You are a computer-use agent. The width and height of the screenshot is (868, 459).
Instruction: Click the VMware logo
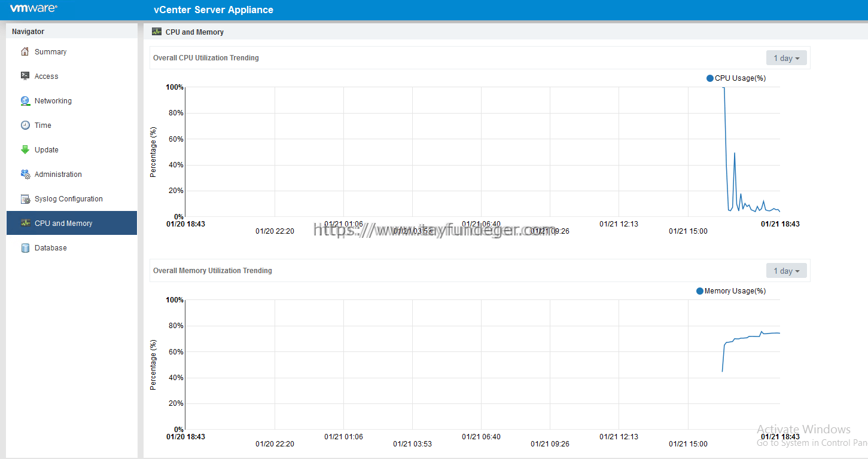click(33, 9)
